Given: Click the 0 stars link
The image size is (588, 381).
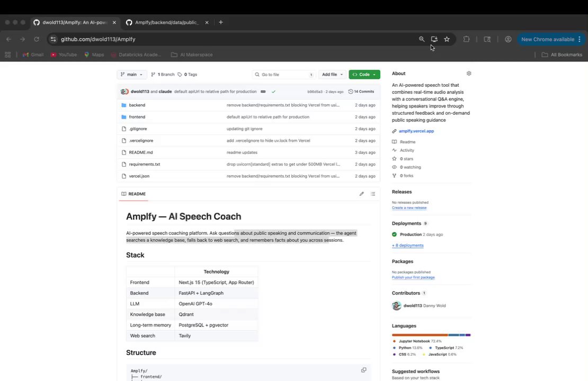Looking at the screenshot, I should click(x=403, y=159).
